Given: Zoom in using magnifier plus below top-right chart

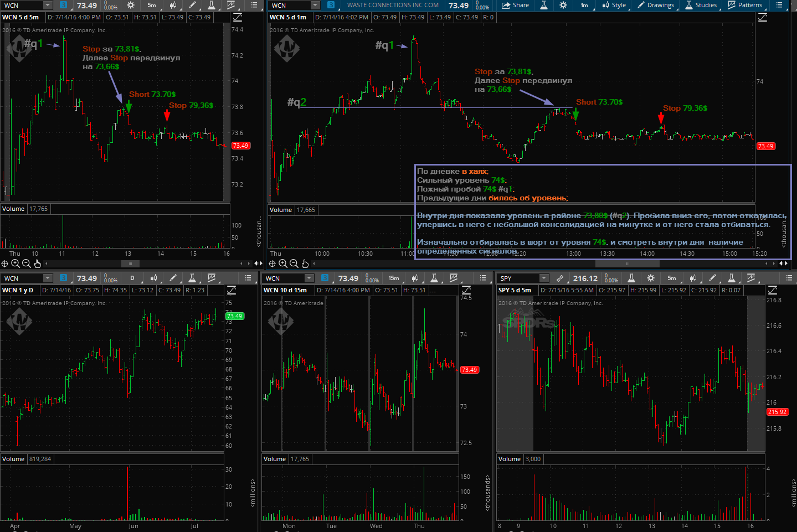Looking at the screenshot, I should pos(283,264).
